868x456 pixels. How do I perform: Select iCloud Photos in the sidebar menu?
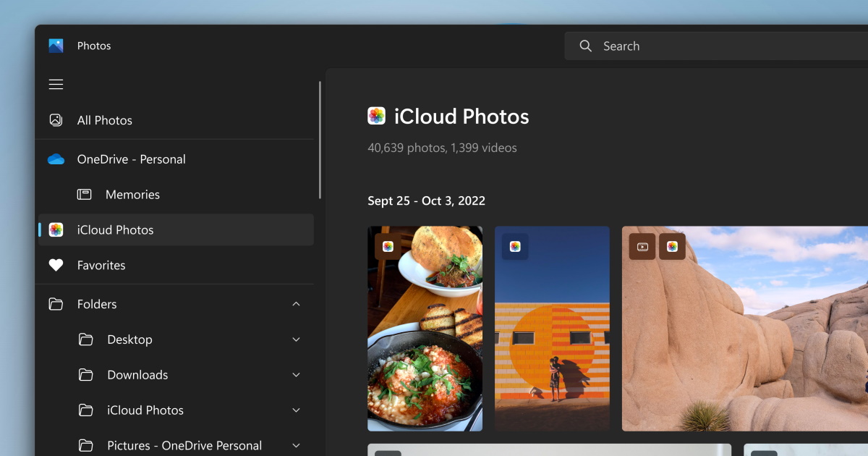115,229
